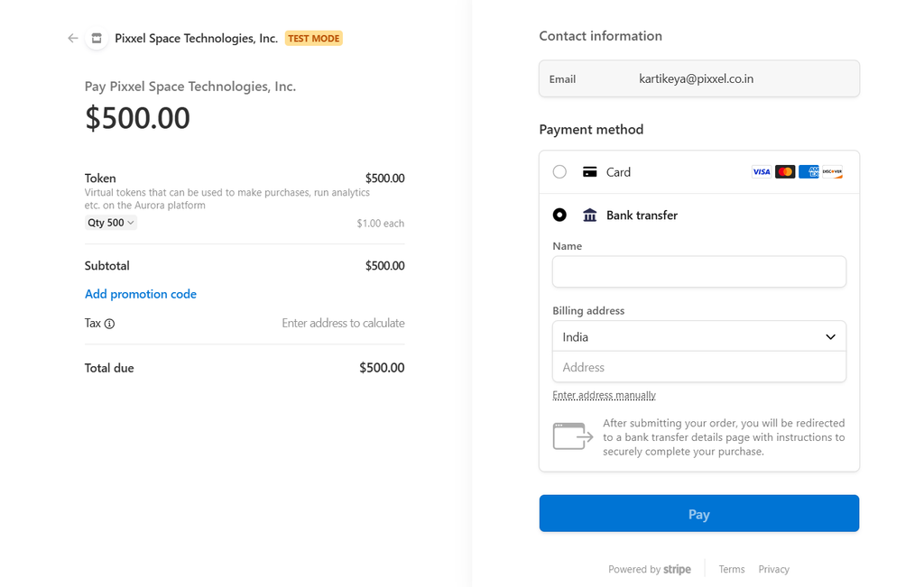Click Add promotion code link
Viewport: 924px width, 587px height.
[x=141, y=294]
